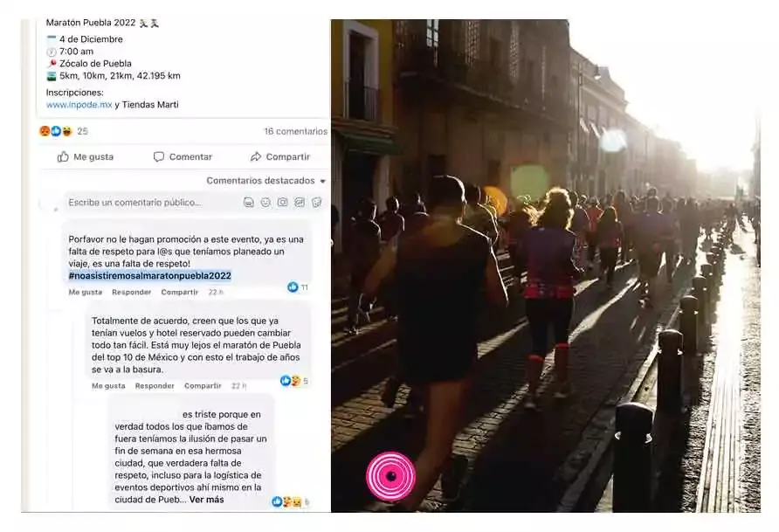View the post's reaction emojis list
779x532 pixels.
(x=56, y=131)
